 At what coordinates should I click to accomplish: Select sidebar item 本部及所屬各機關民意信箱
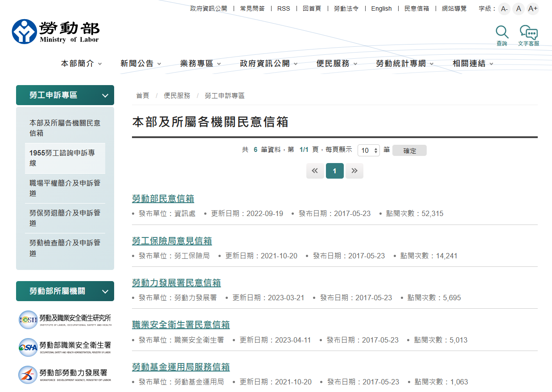tap(65, 128)
